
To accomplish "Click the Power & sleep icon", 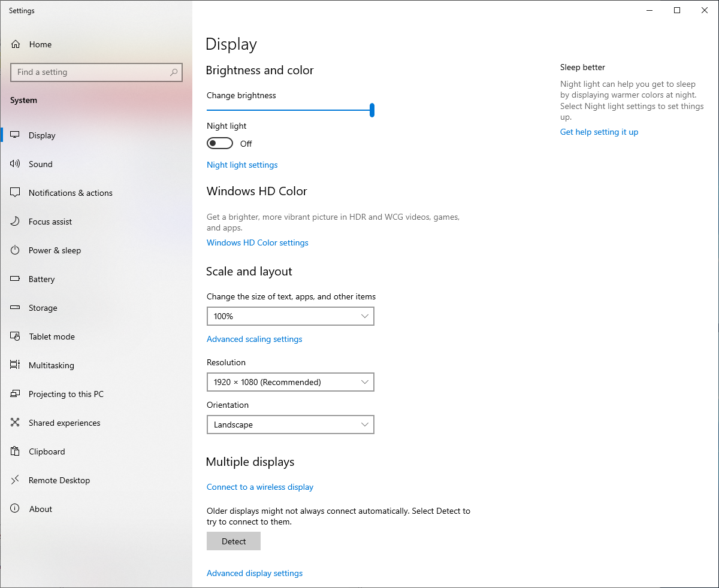I will [16, 250].
